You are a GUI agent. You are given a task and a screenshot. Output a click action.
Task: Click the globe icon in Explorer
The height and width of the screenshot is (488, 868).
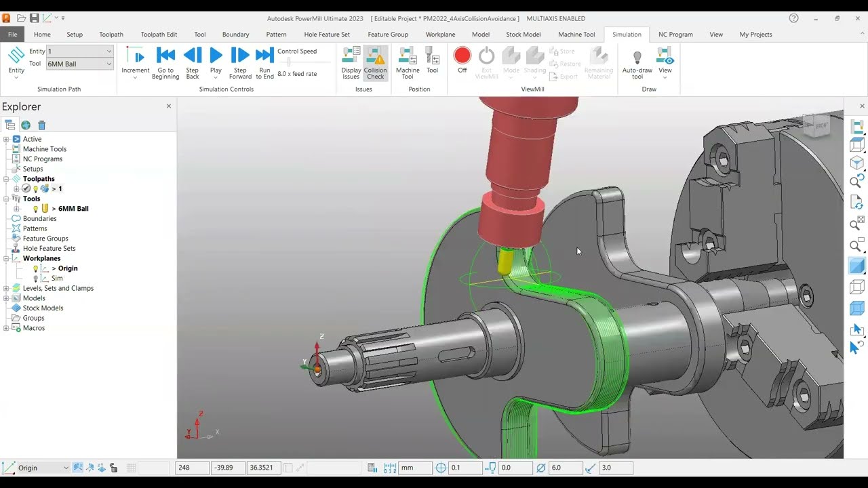26,125
